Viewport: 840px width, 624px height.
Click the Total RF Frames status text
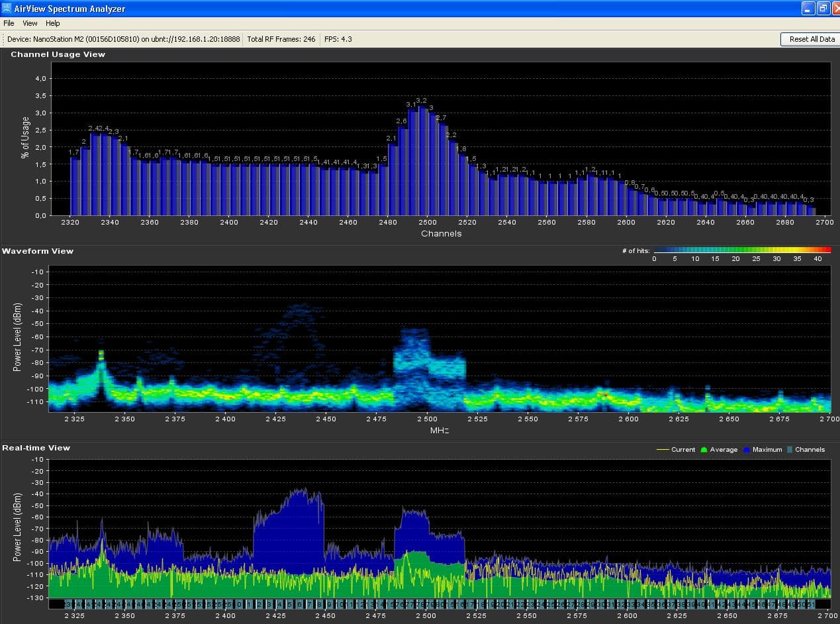[x=281, y=39]
